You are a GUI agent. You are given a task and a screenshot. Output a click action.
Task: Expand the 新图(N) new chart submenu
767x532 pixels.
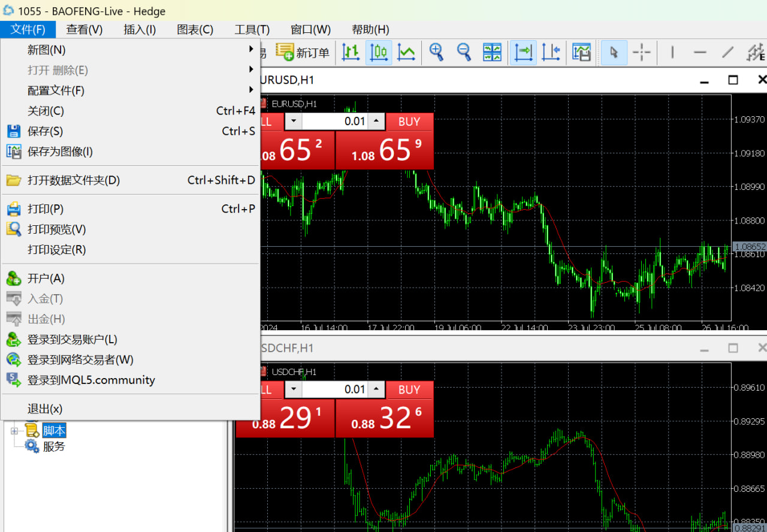pos(131,50)
